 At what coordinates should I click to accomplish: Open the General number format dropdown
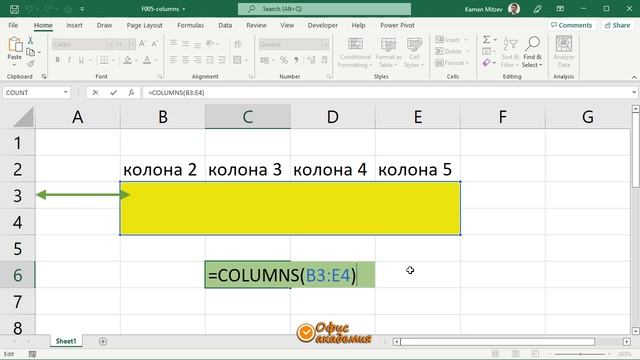coord(325,44)
